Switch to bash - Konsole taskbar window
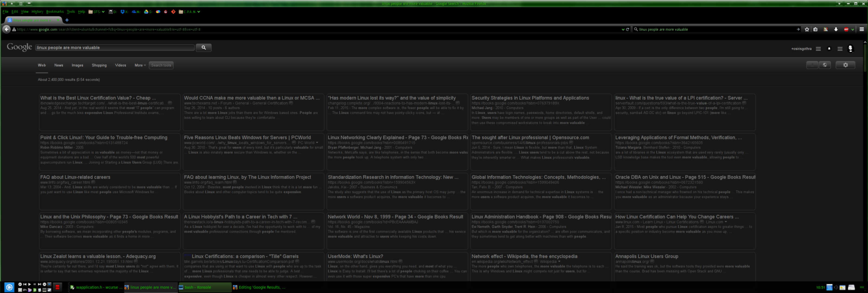 pos(205,287)
